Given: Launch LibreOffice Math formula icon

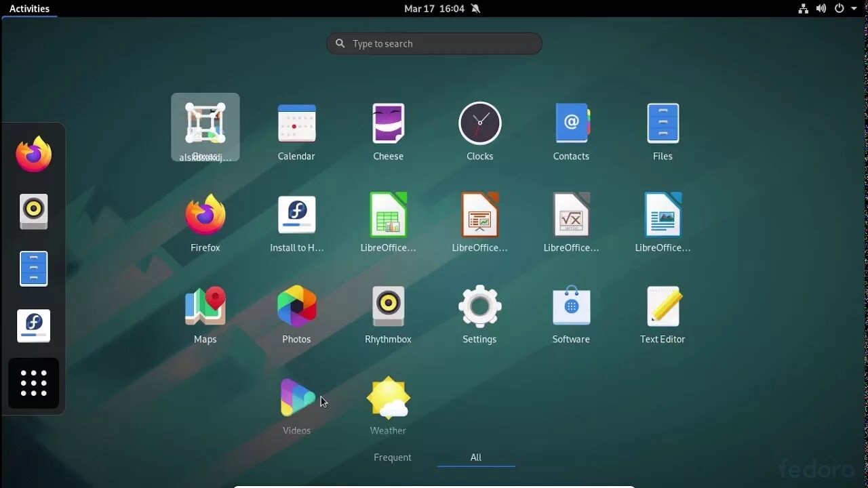Looking at the screenshot, I should pos(572,215).
